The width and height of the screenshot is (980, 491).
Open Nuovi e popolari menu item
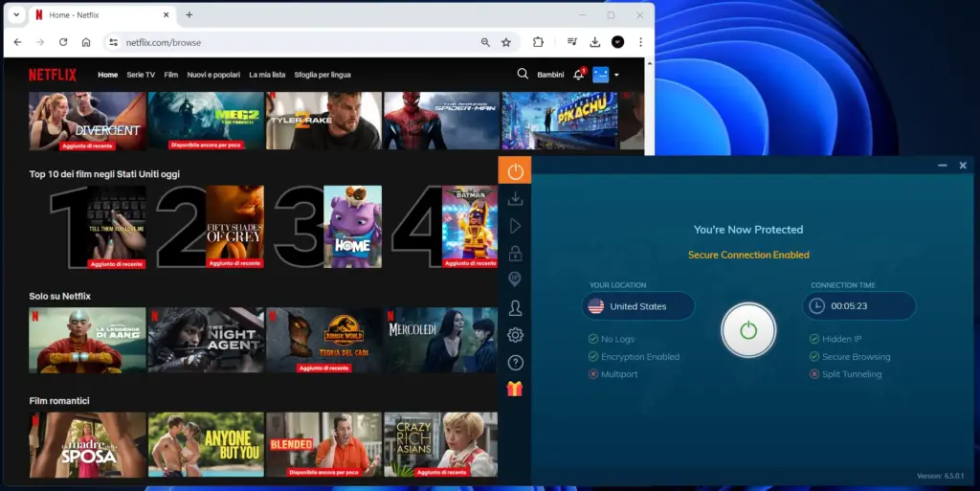213,75
